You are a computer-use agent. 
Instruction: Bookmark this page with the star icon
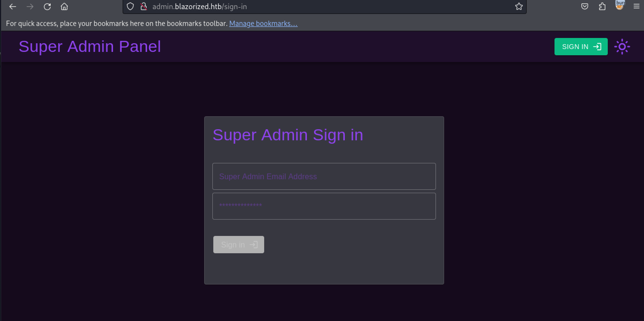point(519,6)
